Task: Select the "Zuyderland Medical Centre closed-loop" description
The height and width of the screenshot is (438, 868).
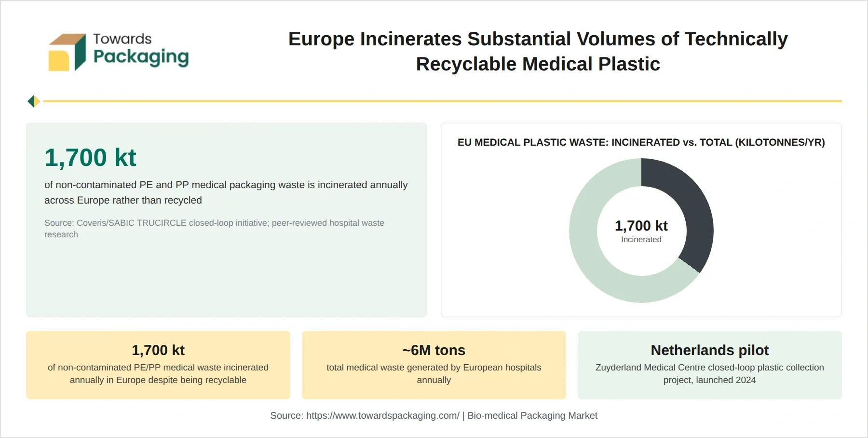Action: (x=710, y=374)
